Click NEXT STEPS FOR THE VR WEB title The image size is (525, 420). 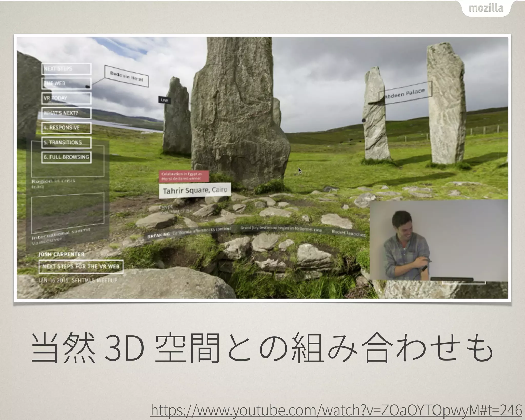[81, 267]
